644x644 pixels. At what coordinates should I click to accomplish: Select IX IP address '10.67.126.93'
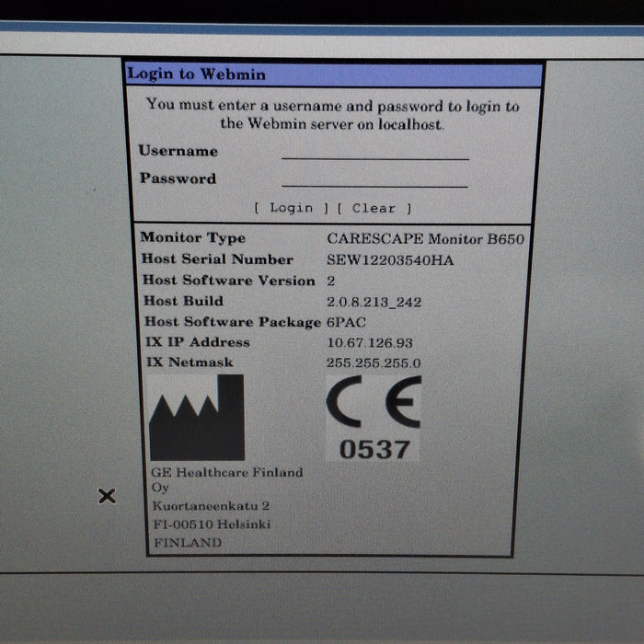tap(370, 343)
